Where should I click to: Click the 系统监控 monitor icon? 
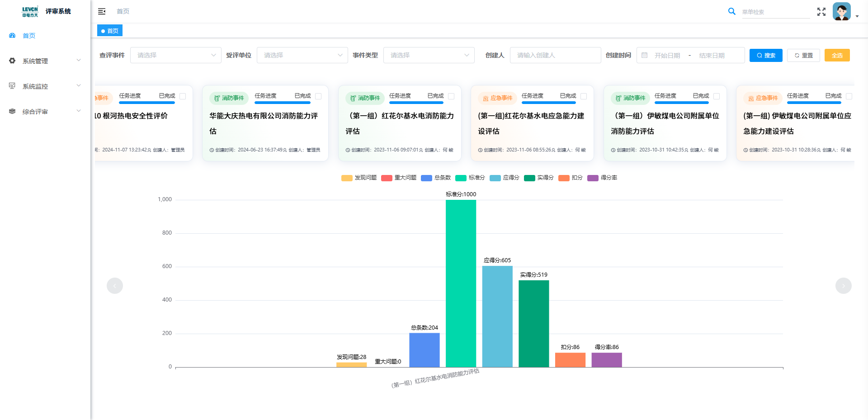(12, 86)
